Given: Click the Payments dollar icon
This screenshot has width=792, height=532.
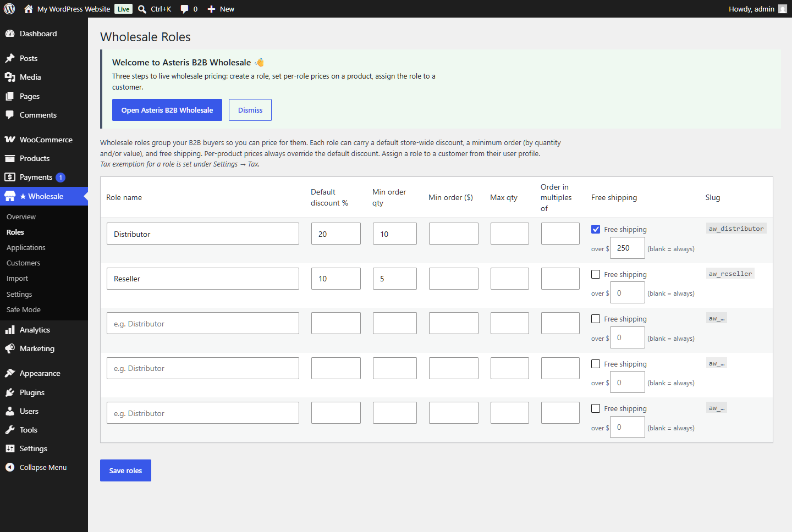Looking at the screenshot, I should coord(10,177).
